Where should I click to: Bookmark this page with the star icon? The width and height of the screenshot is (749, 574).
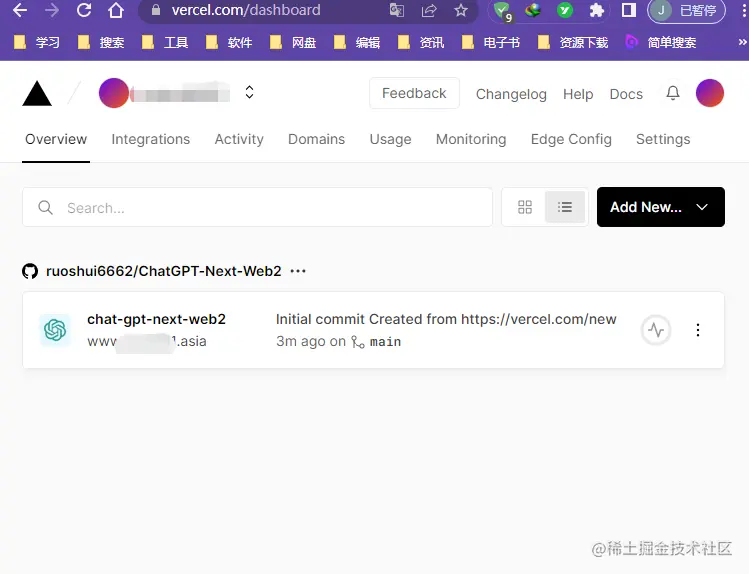pyautogui.click(x=461, y=10)
